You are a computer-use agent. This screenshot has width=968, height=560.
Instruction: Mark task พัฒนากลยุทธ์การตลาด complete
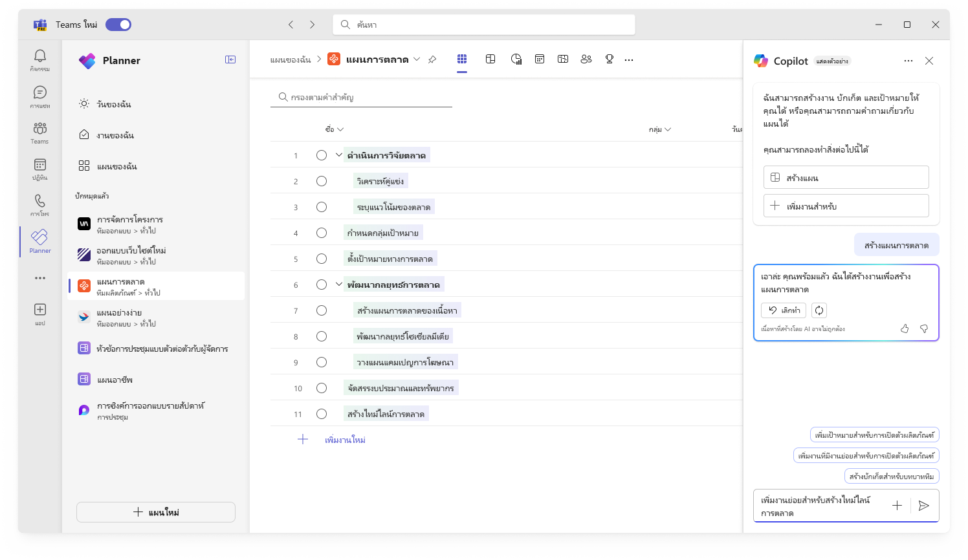[322, 285]
